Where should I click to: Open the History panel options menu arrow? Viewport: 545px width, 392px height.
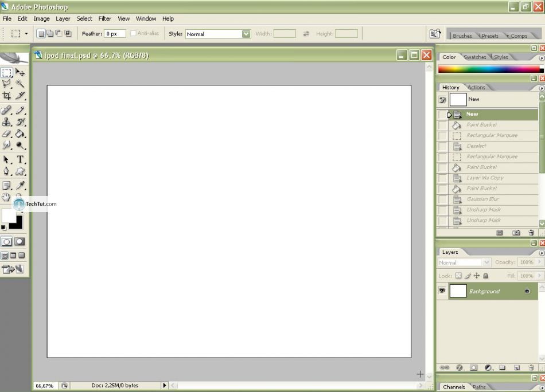pos(542,88)
